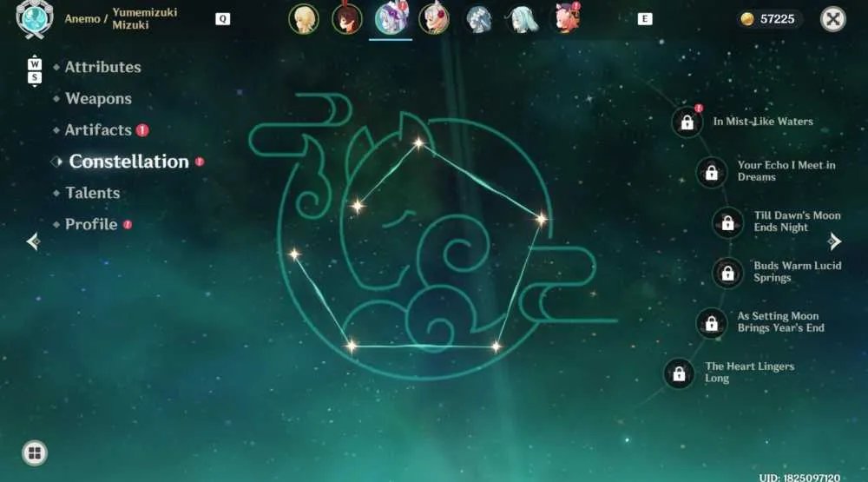The height and width of the screenshot is (482, 868).
Task: Open the Buds Warm Lucid Springs lock icon
Action: 727,273
